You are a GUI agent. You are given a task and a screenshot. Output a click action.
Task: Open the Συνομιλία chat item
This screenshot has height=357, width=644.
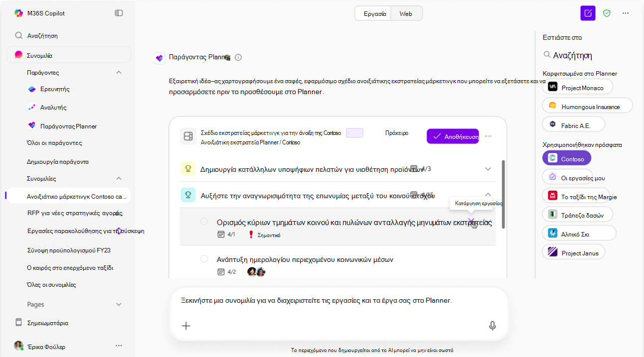tap(68, 55)
